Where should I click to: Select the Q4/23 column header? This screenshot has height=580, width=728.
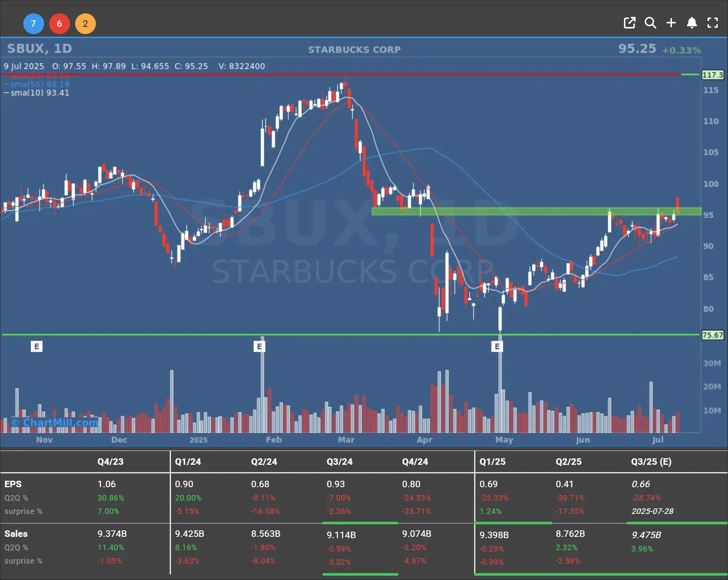coord(111,461)
